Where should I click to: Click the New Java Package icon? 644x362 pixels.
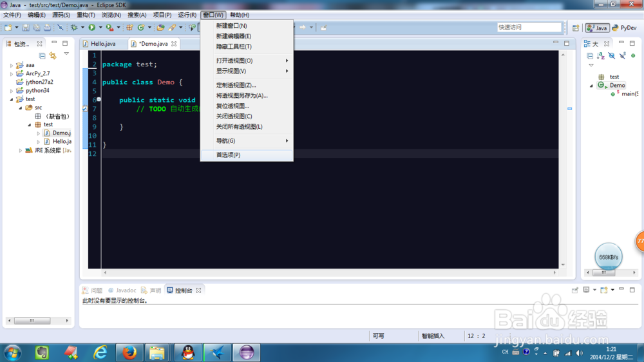[129, 28]
